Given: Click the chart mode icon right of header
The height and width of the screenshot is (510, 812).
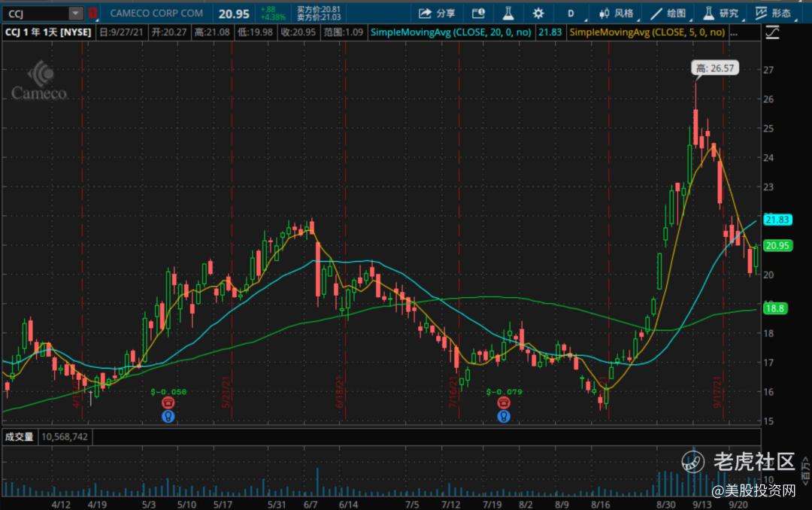Looking at the screenshot, I should point(773,32).
